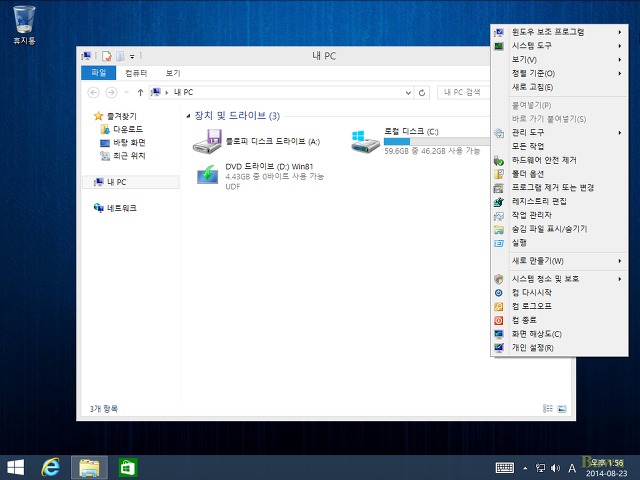This screenshot has height=480, width=640.
Task: Toggle the IME A input mode indicator
Action: [x=572, y=468]
